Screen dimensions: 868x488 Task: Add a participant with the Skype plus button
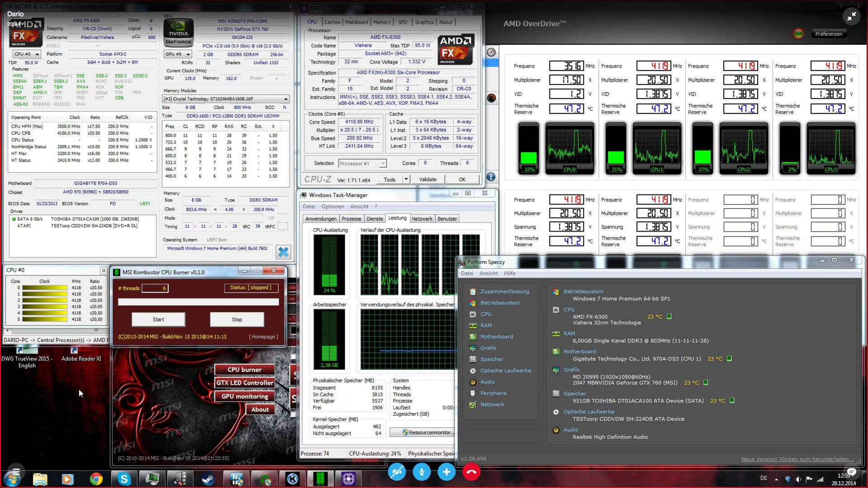tap(446, 472)
